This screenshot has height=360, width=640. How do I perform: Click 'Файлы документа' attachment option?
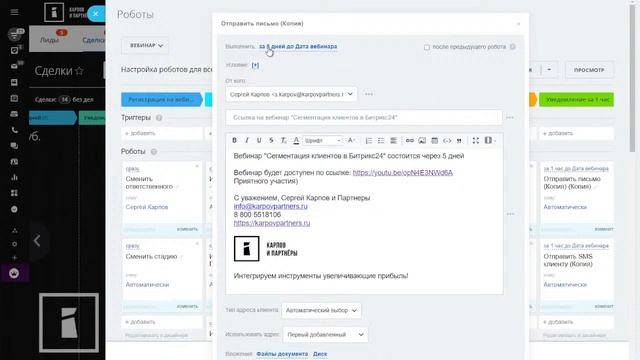[282, 354]
